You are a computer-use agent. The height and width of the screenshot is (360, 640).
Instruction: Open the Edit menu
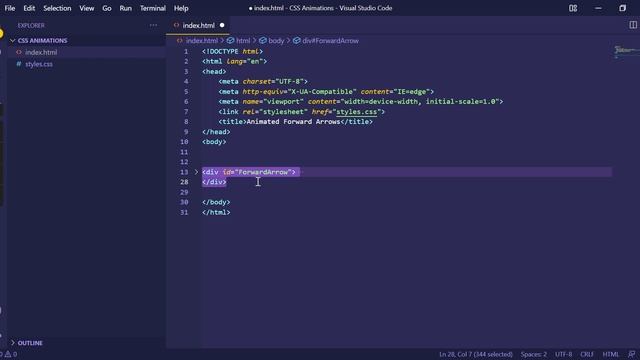(29, 8)
